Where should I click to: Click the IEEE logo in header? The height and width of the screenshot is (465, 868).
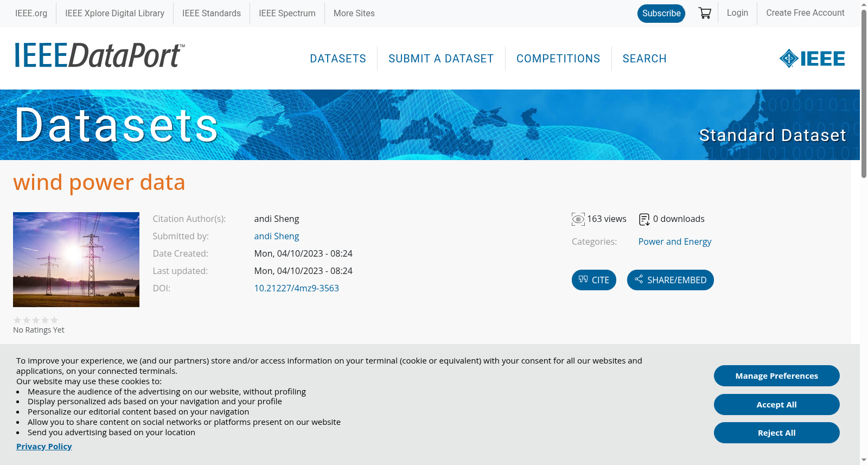[812, 59]
